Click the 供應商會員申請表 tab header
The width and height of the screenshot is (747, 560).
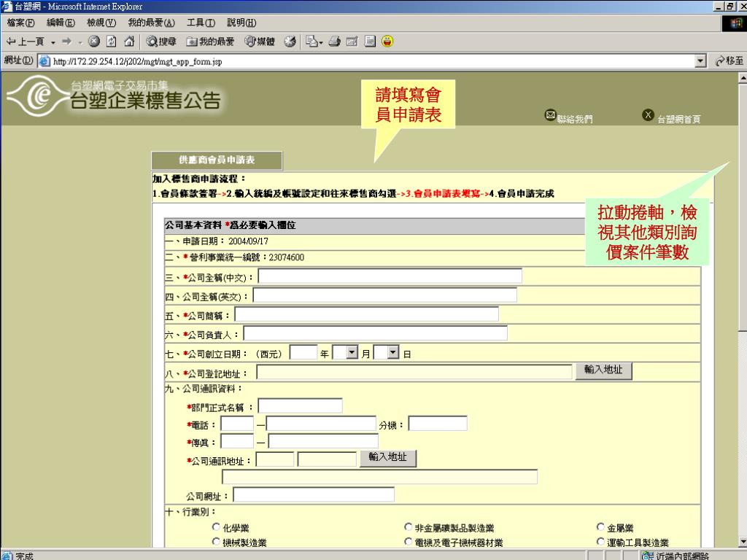[217, 160]
